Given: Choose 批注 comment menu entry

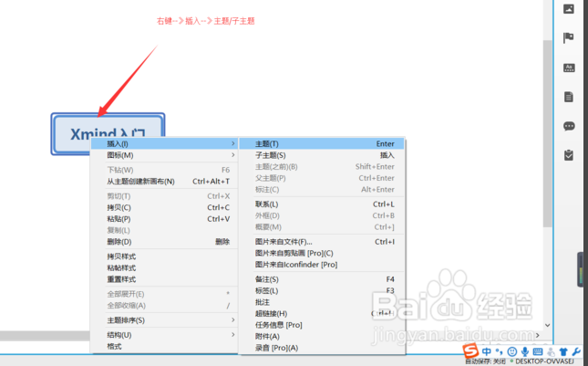Looking at the screenshot, I should (322, 302).
